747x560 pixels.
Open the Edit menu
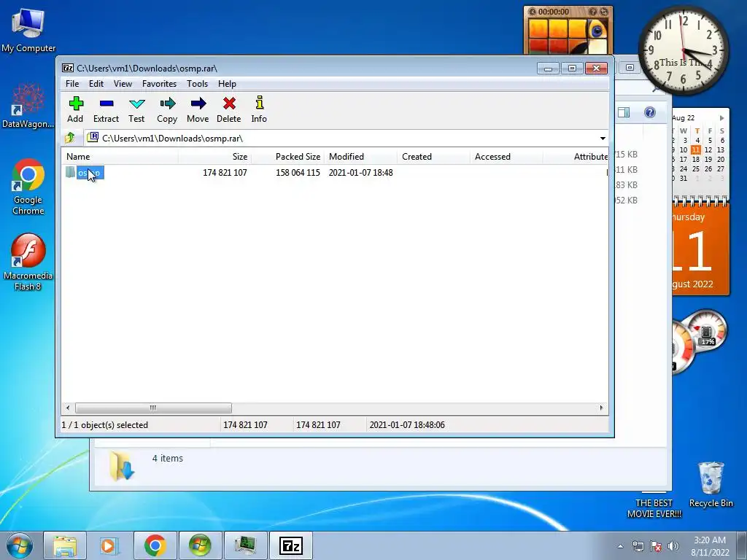tap(96, 84)
